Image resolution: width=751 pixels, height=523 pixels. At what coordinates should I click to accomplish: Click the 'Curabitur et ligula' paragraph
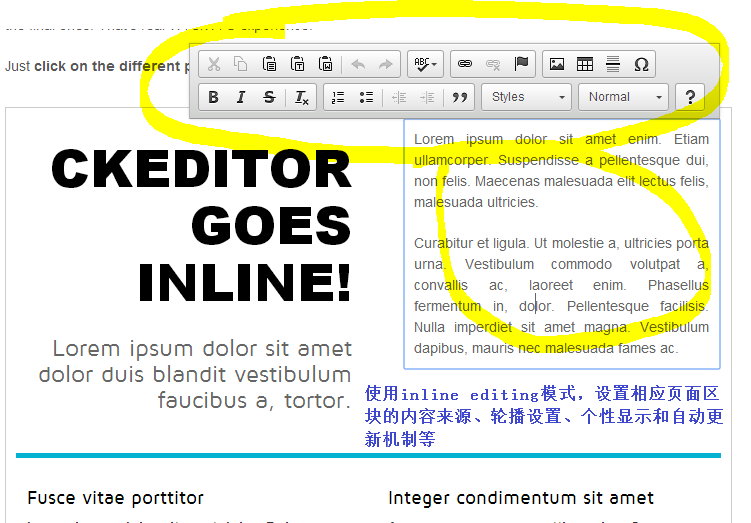(561, 296)
